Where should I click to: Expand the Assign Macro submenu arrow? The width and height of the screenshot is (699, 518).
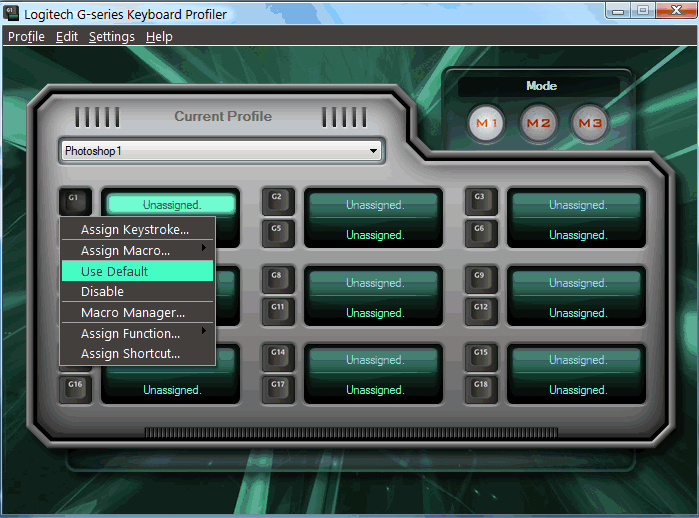click(204, 247)
